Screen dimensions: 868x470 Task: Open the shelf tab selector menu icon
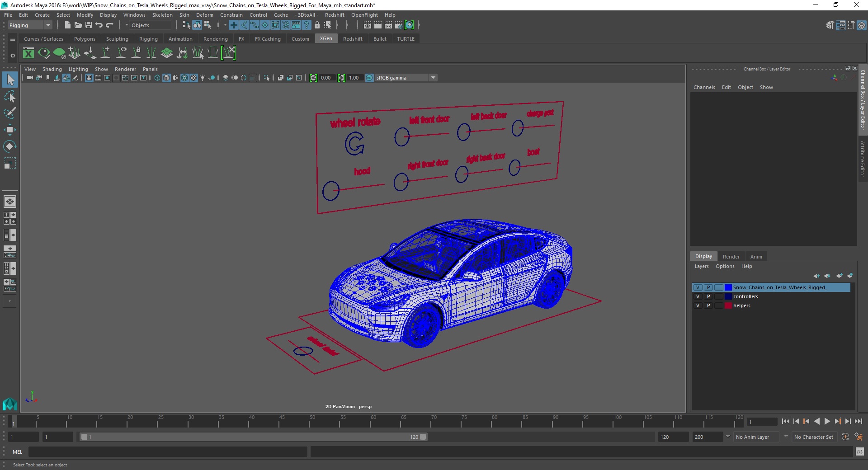click(x=13, y=40)
